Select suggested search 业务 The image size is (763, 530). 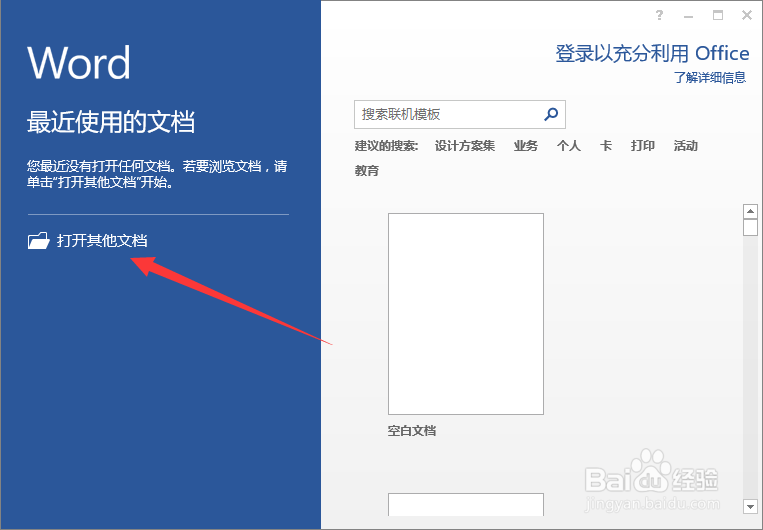[526, 146]
